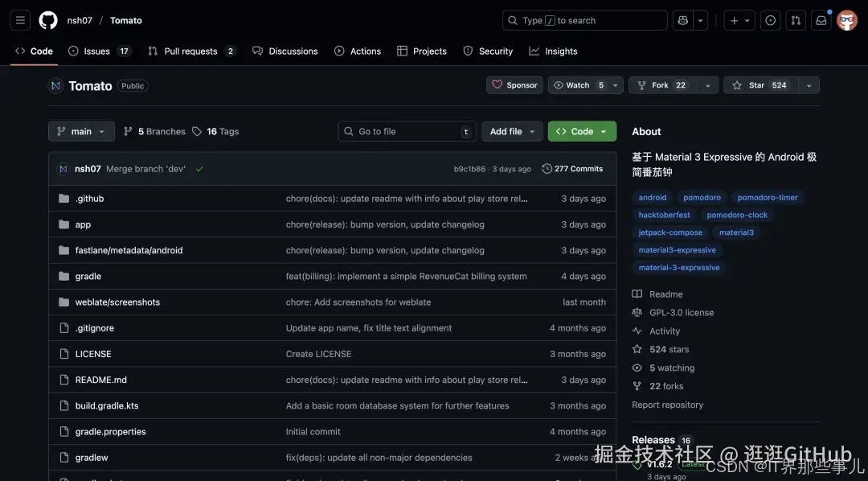Open notifications inbox icon
868x481 pixels.
(x=821, y=20)
